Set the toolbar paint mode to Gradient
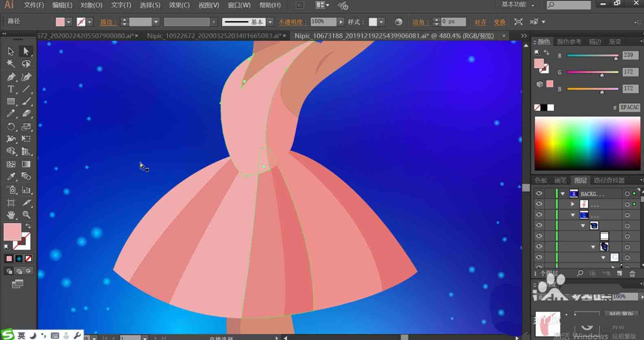This screenshot has height=340, width=644. tap(19, 259)
